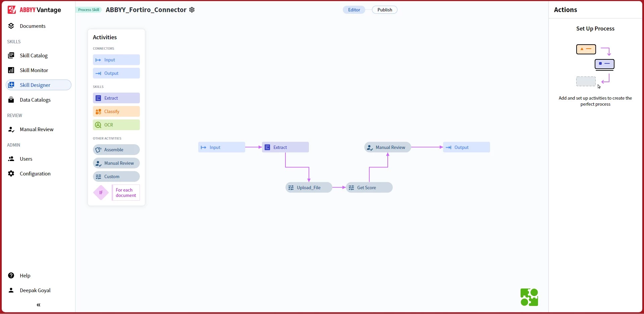Click the Process Skill badge

(x=89, y=10)
